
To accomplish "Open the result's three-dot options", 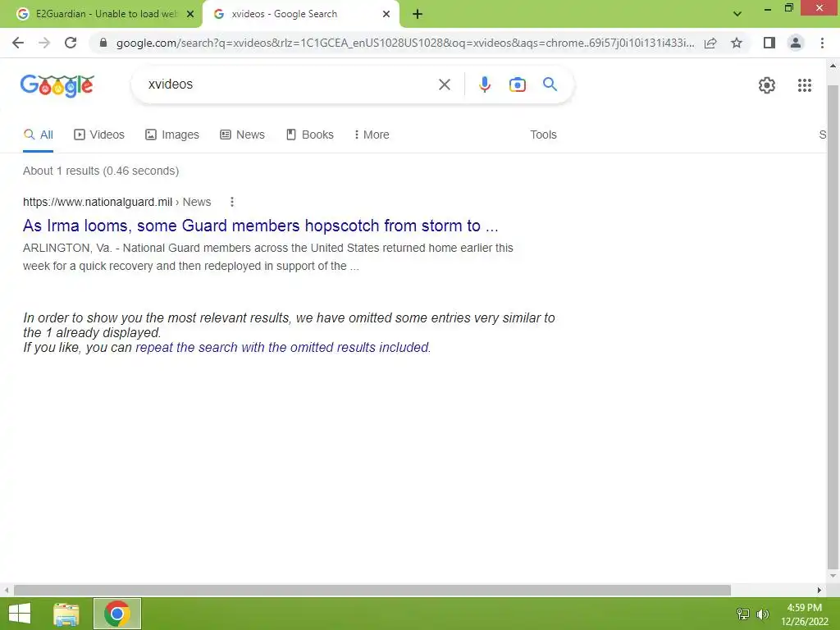I will (232, 202).
